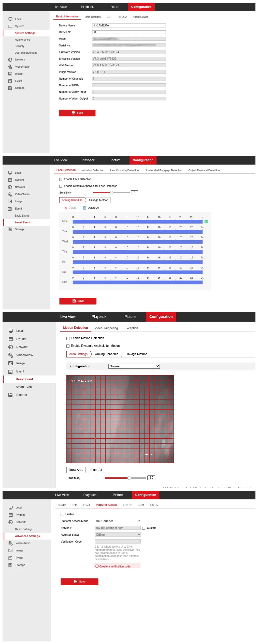Viewport: 258px width, 644px height.
Task: Click the Device Name input field
Action: tap(129, 25)
